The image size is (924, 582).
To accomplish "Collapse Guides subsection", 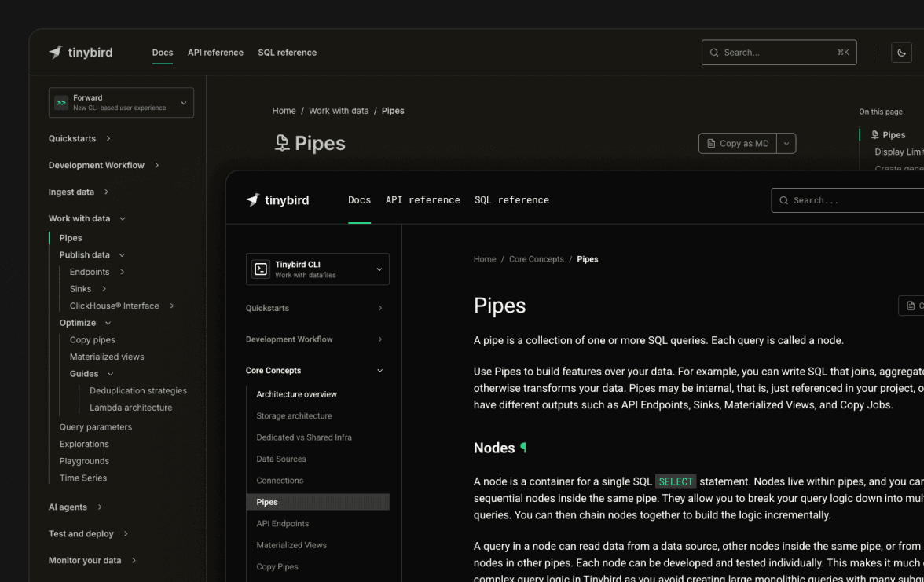I will [x=110, y=374].
